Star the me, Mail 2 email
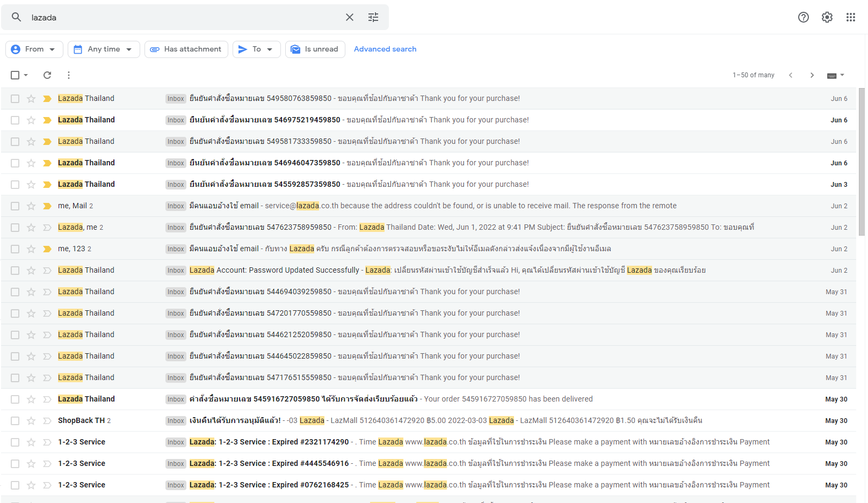The width and height of the screenshot is (868, 503). 31,206
